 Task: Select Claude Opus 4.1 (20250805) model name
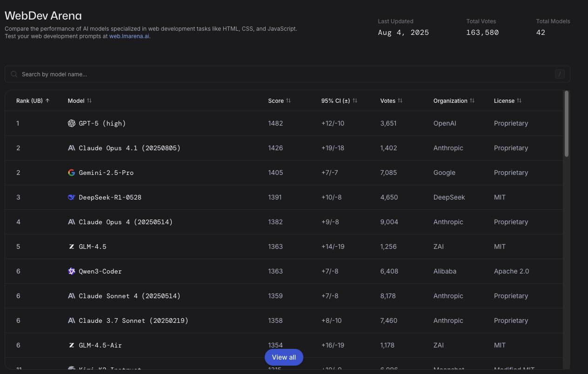coord(130,148)
